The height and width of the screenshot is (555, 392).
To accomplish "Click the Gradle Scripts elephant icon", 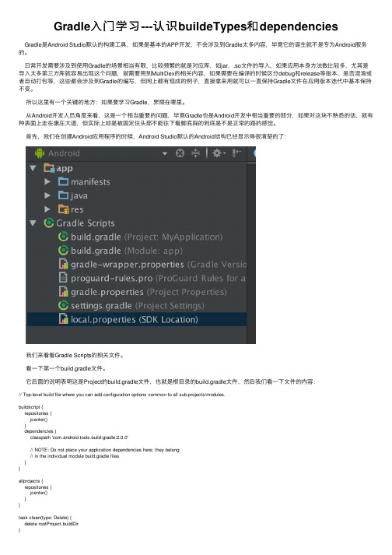I will (48, 223).
